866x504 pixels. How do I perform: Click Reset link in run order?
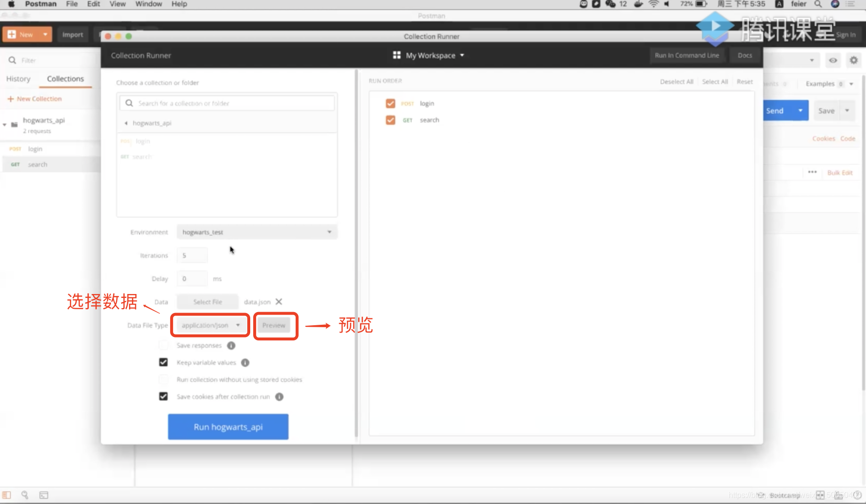click(745, 82)
